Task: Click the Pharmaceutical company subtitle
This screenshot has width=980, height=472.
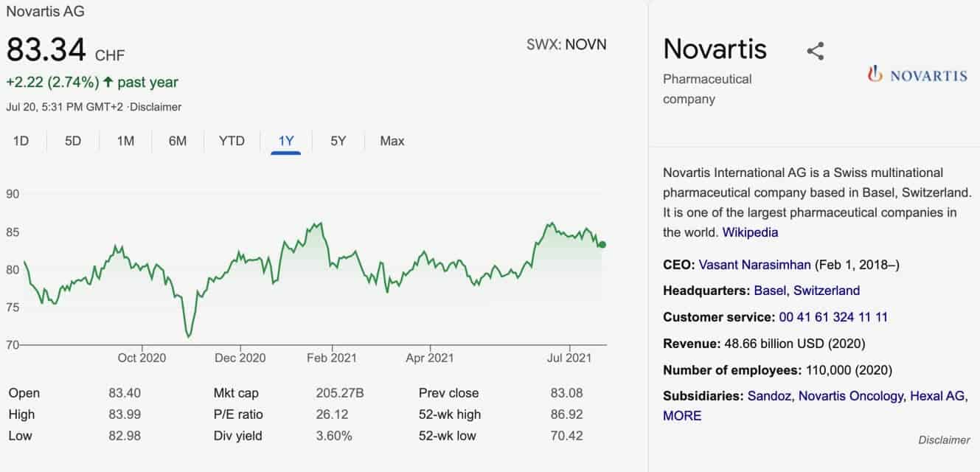Action: (707, 89)
